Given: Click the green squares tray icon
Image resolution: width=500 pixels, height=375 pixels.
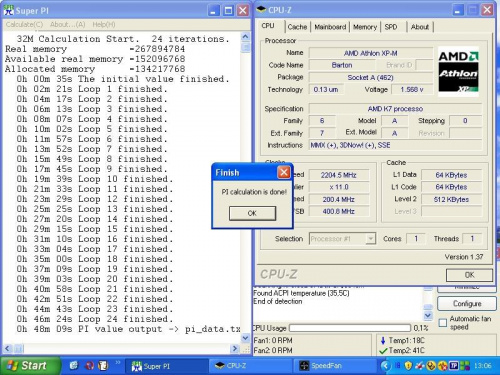Looking at the screenshot, I should tap(465, 366).
